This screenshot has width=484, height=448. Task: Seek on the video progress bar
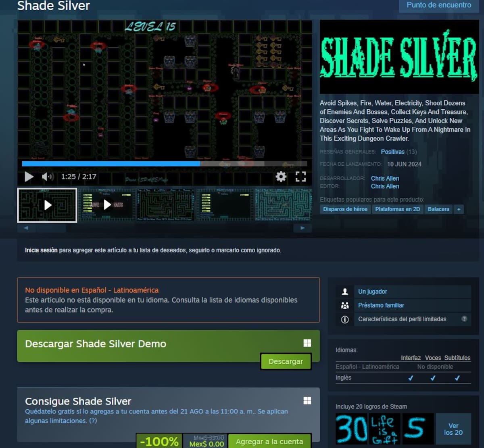[165, 164]
